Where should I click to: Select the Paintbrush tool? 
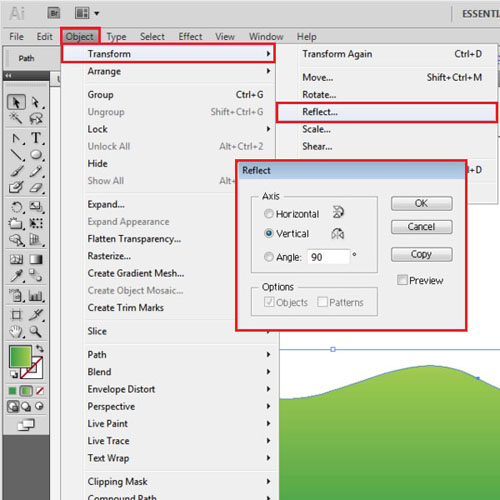point(16,171)
